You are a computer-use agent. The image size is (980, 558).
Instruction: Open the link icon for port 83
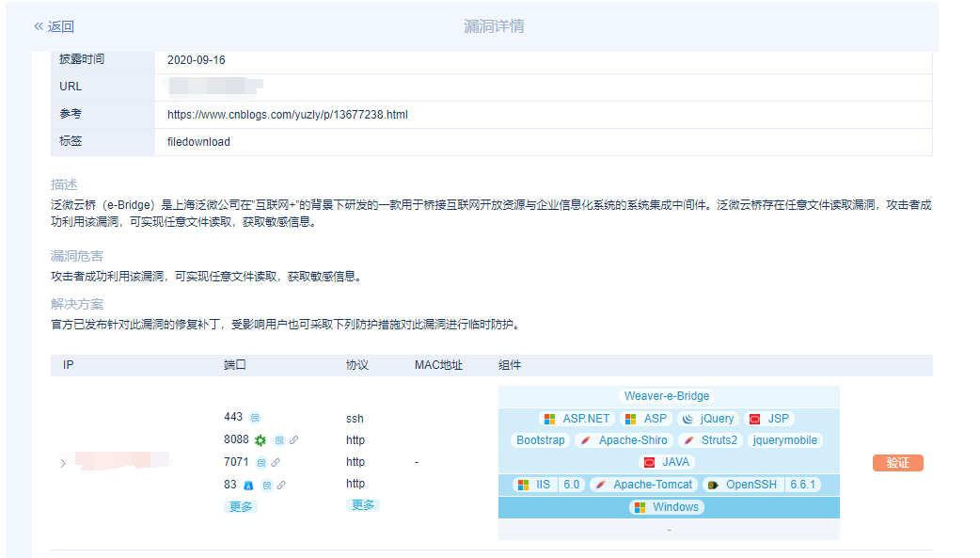[281, 486]
